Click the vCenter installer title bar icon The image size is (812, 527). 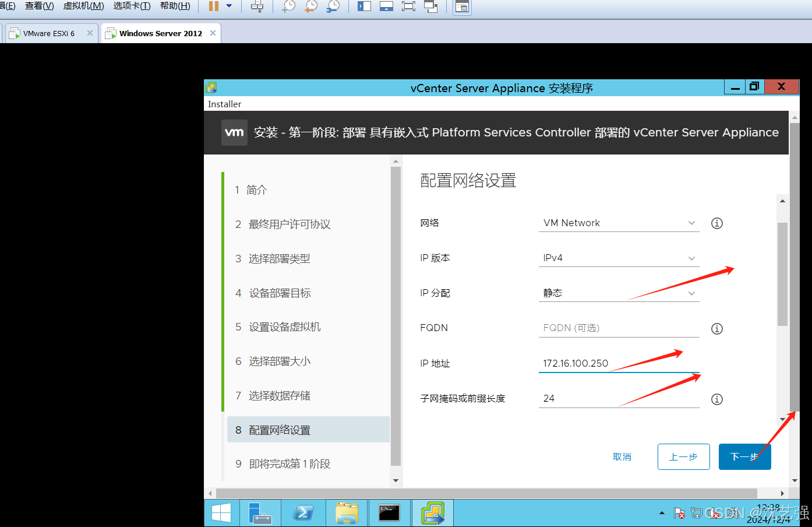click(x=211, y=87)
